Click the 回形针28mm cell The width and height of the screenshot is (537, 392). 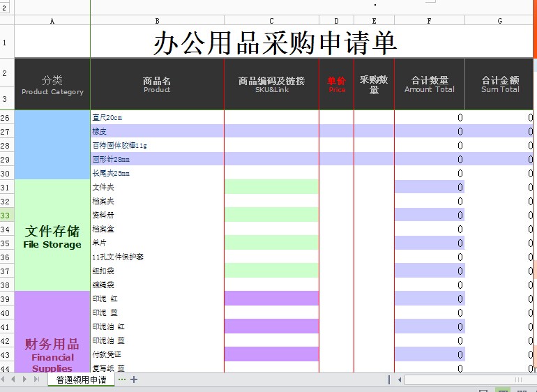[157, 159]
